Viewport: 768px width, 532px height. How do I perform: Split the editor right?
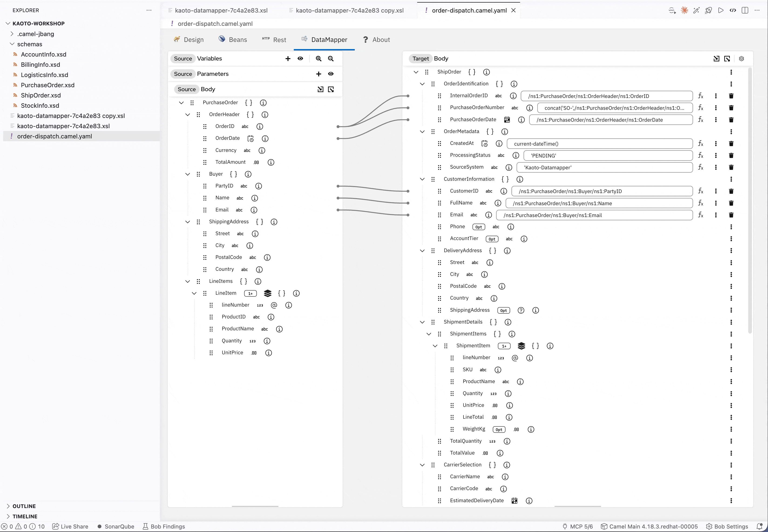click(x=745, y=10)
